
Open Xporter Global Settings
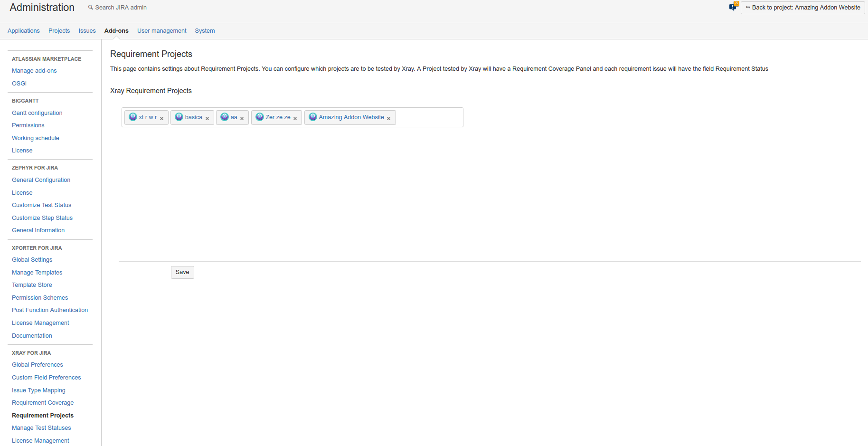click(x=32, y=260)
